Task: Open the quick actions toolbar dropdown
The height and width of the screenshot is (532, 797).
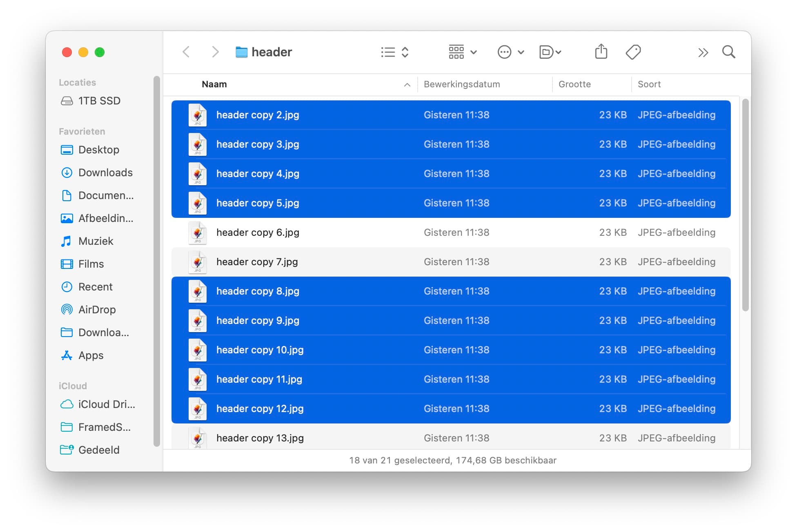Action: [x=550, y=52]
